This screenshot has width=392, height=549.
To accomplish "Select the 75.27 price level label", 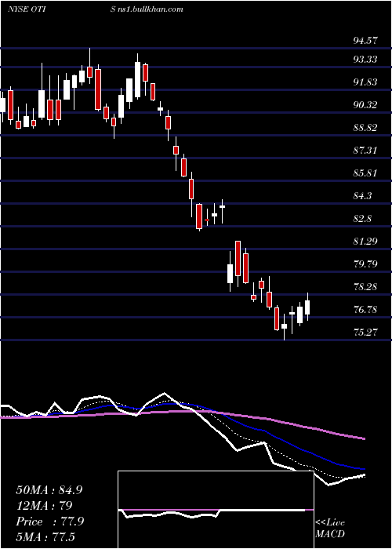I will click(365, 333).
